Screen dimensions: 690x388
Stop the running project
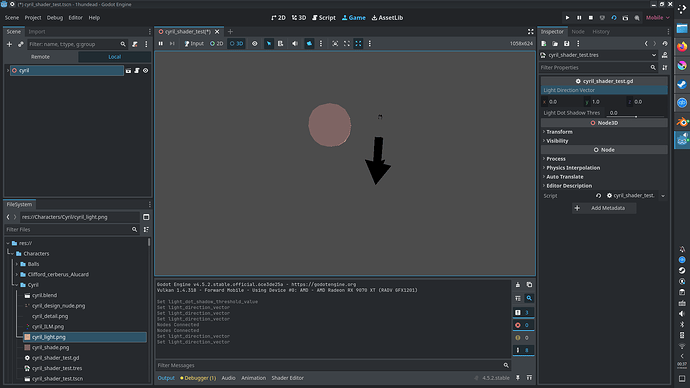(591, 18)
